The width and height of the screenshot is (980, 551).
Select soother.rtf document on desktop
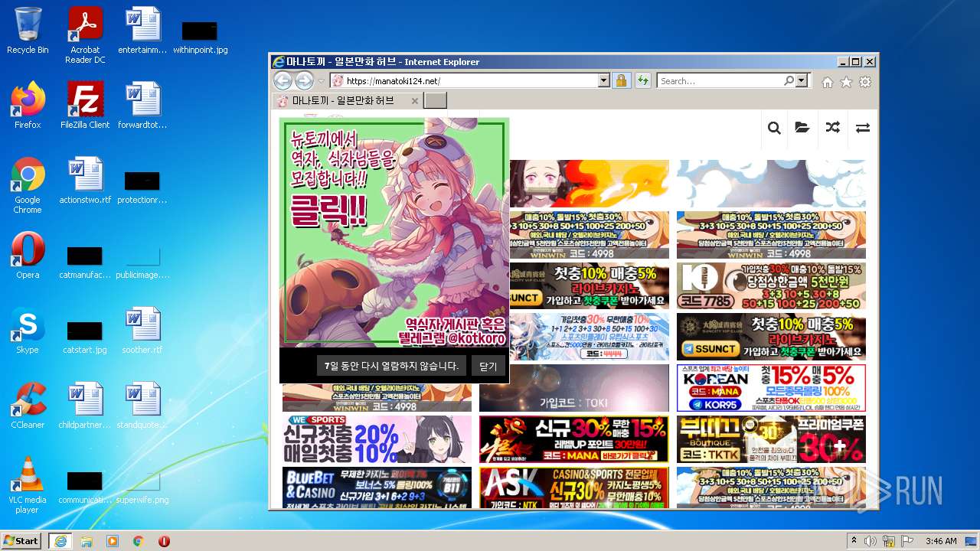point(142,331)
